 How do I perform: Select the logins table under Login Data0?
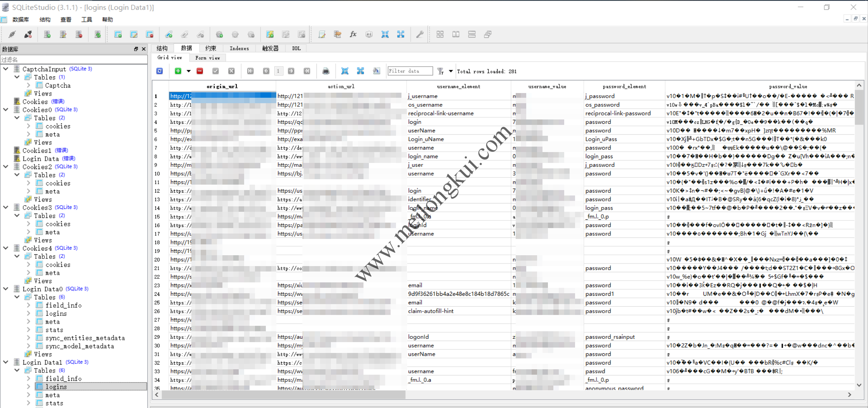coord(56,314)
